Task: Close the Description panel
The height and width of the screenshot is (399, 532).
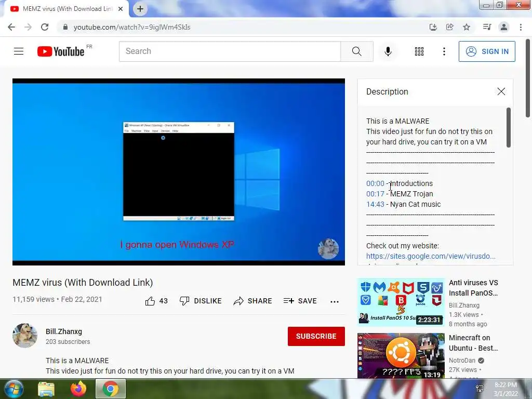Action: (501, 91)
